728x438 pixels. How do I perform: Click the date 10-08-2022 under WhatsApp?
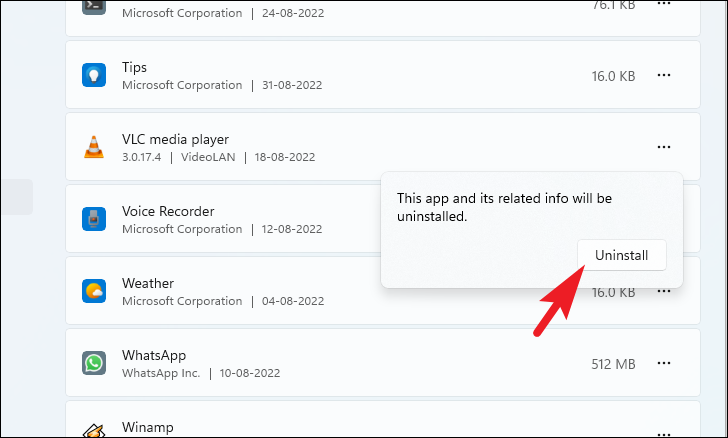[x=250, y=373]
